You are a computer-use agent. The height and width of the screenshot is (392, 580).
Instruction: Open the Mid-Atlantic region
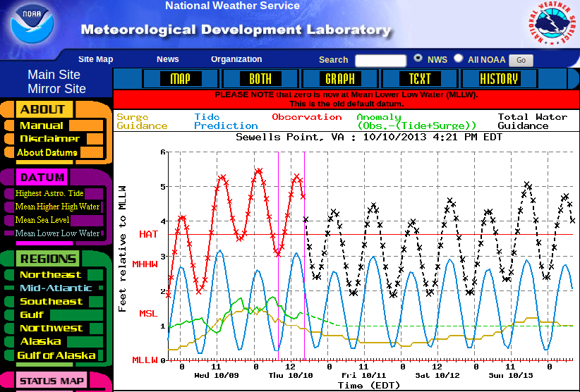tap(55, 288)
